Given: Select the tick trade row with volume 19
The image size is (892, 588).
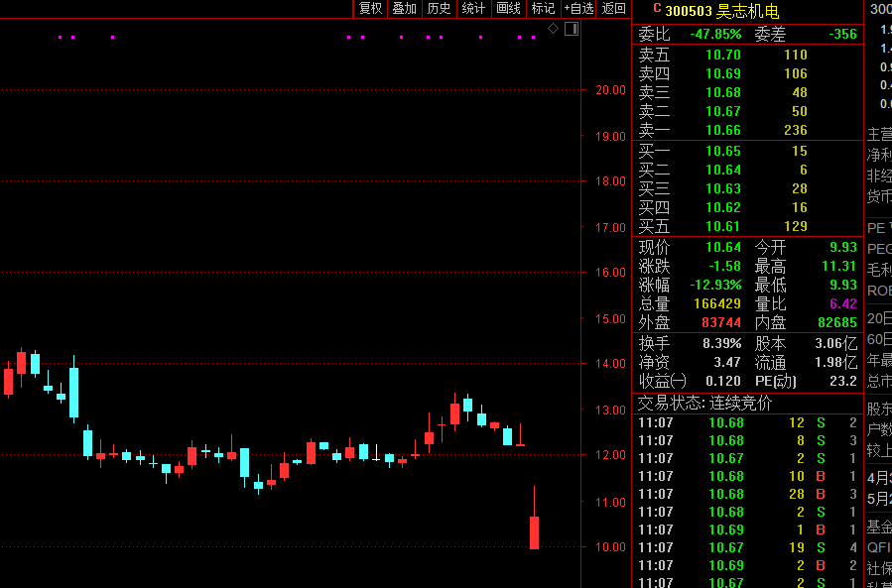Looking at the screenshot, I should (x=747, y=547).
